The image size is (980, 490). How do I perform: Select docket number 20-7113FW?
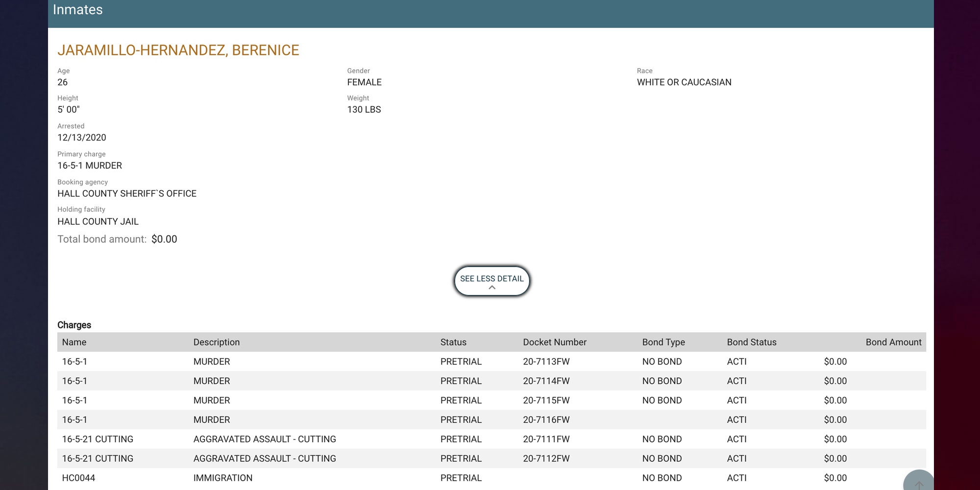click(x=546, y=362)
